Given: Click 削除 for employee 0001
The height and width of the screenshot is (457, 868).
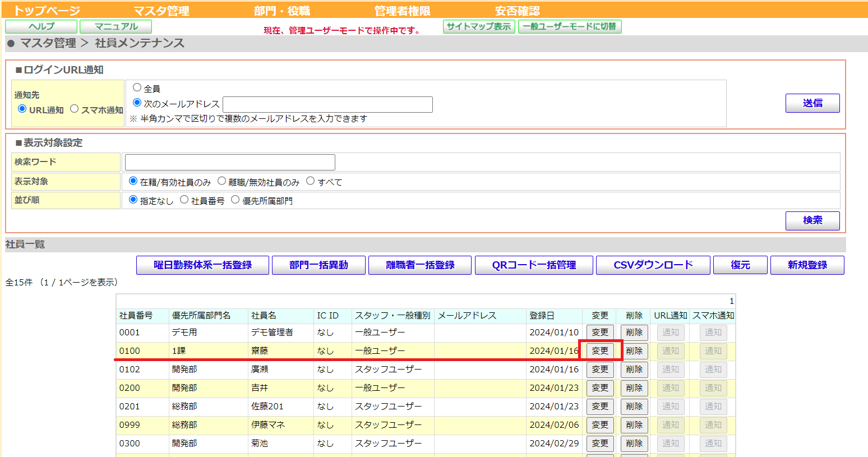Looking at the screenshot, I should 634,333.
